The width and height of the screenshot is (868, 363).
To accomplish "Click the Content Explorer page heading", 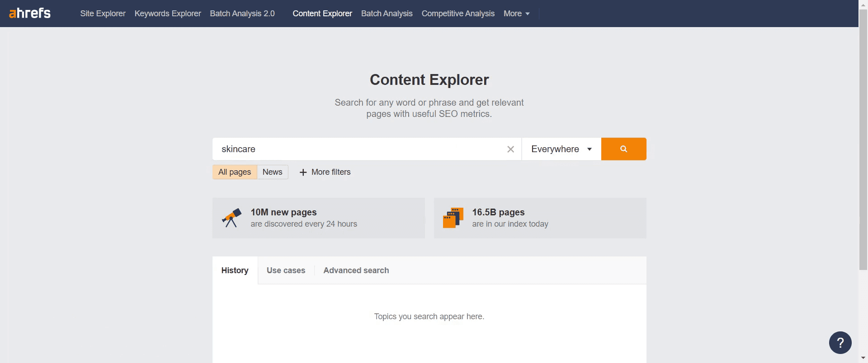I will click(x=429, y=80).
